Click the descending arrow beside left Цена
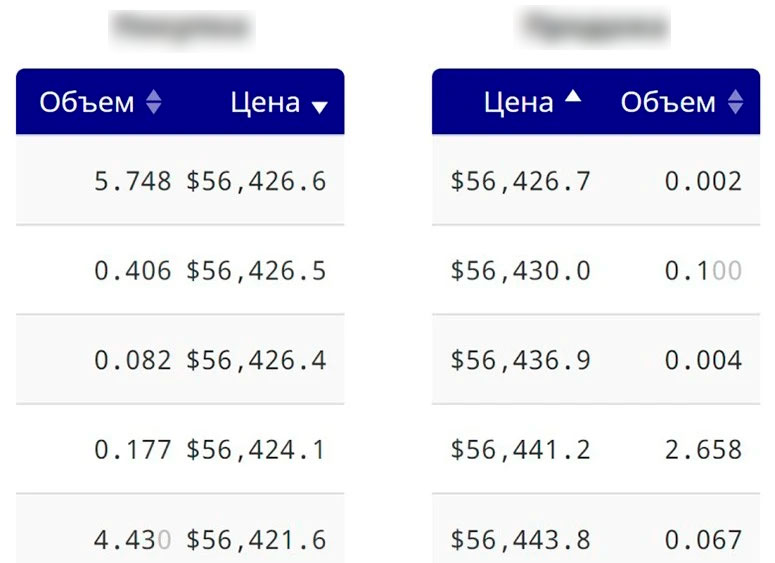This screenshot has height=563, width=775. click(319, 107)
